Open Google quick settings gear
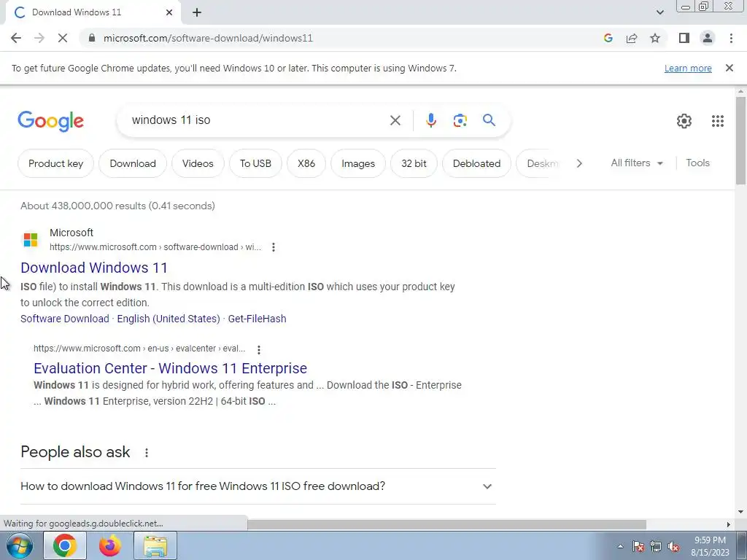 684,121
